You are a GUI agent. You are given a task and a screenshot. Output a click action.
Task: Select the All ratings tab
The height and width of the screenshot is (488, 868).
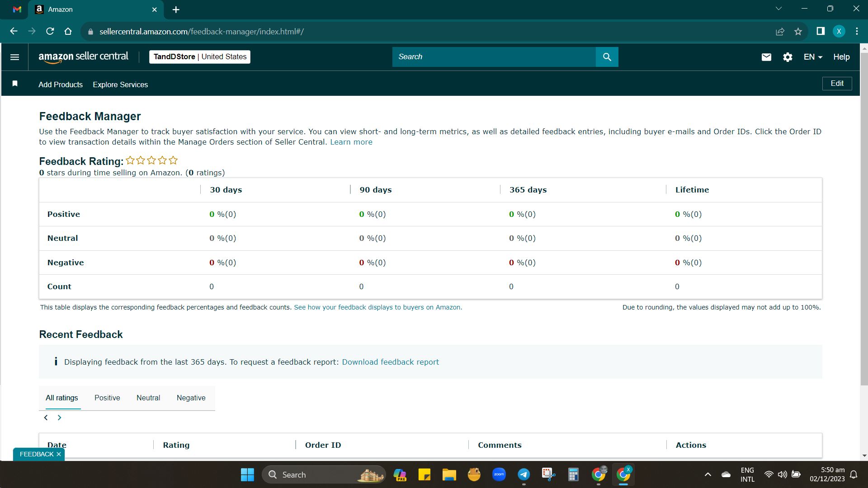(61, 398)
